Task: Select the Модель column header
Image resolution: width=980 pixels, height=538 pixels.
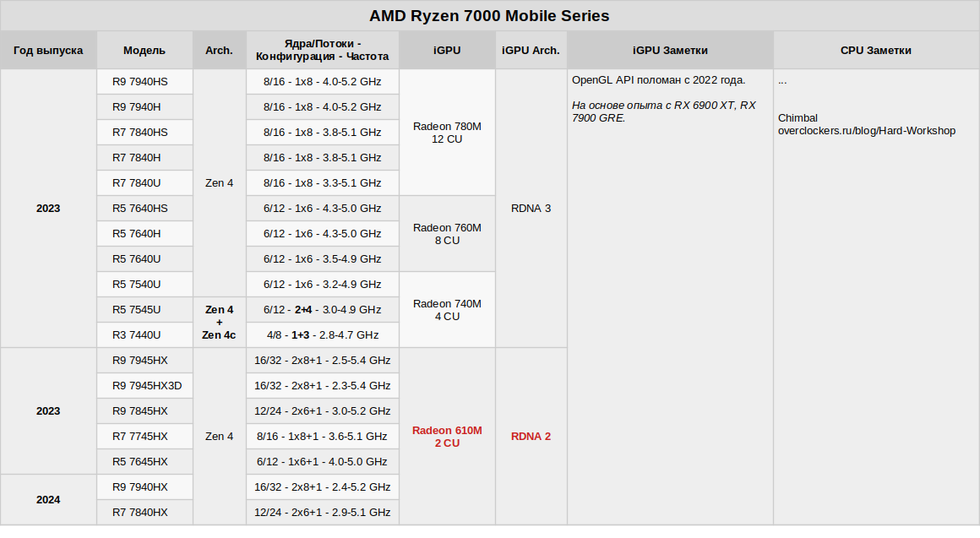Action: 144,51
